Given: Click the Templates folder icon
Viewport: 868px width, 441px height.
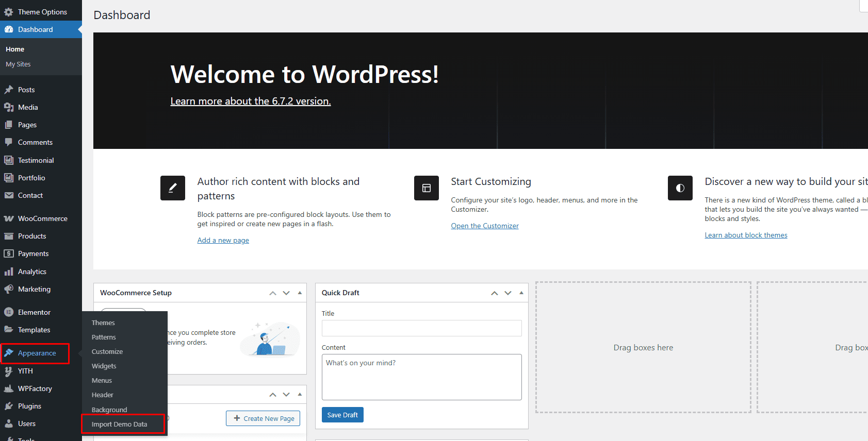Looking at the screenshot, I should pos(9,330).
